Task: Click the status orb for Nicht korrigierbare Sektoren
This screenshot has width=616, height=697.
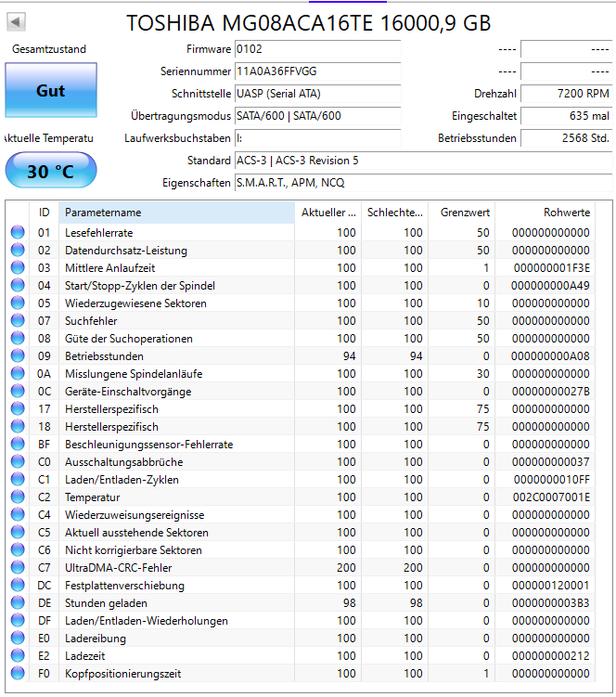Action: (x=18, y=549)
